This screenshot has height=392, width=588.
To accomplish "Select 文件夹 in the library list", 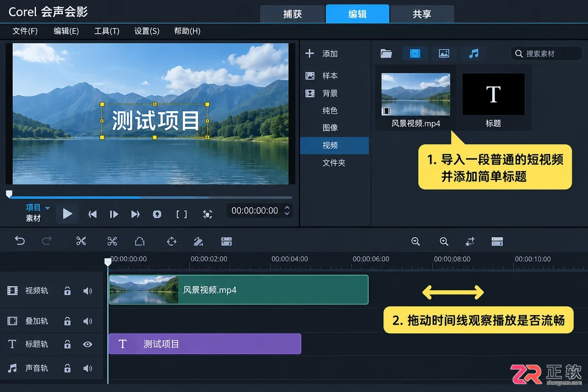I will coord(334,163).
